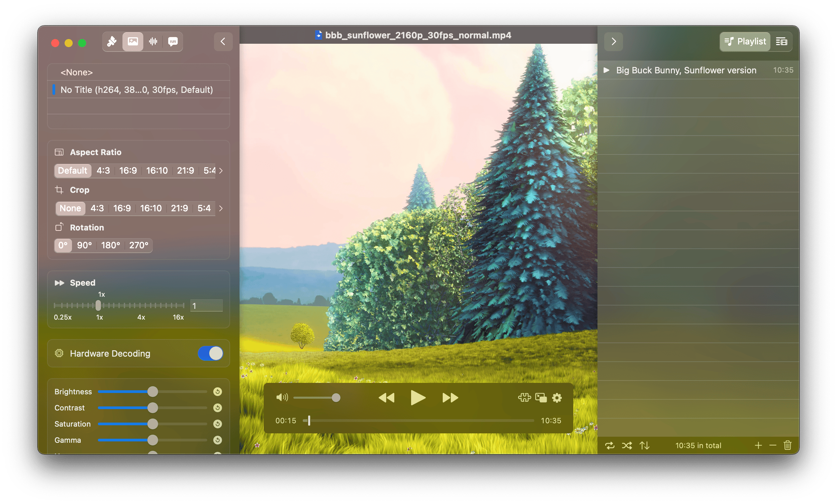Toggle the Hardware Decoding switch
Viewport: 837px width, 504px height.
(210, 353)
